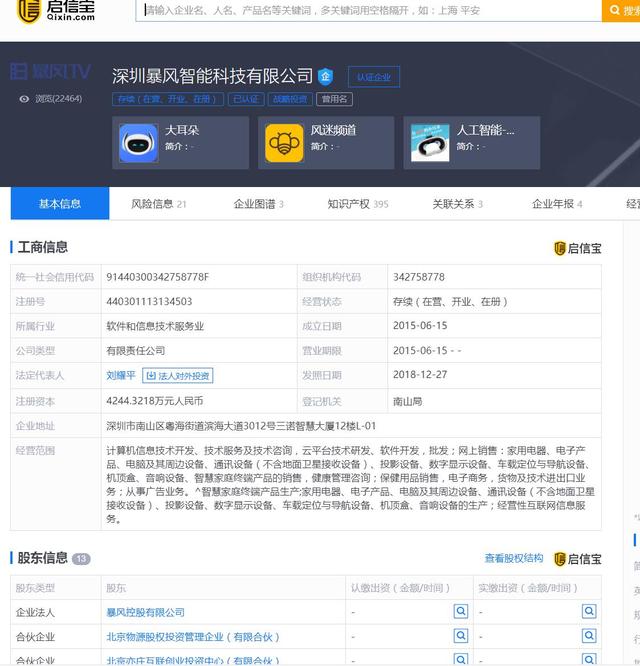Image resolution: width=640 pixels, height=666 pixels.
Task: Click 实缴出资 magnifier for 北京物源股权投资管理企业
Action: coord(588,636)
